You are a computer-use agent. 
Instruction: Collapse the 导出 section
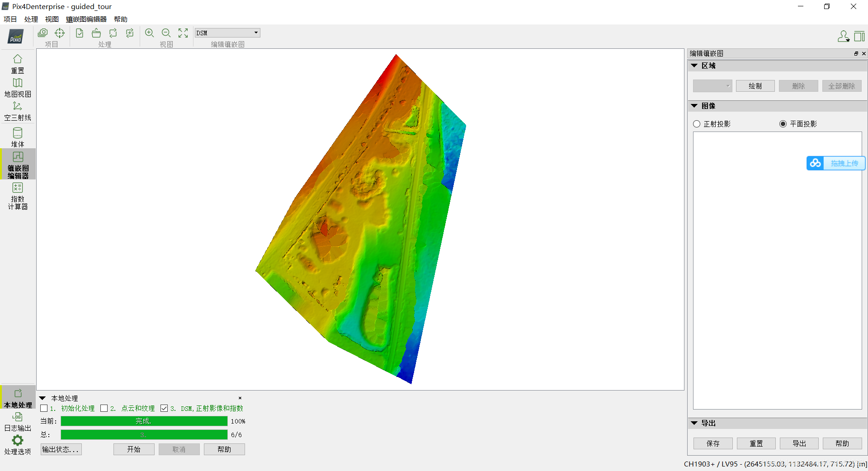pos(694,423)
